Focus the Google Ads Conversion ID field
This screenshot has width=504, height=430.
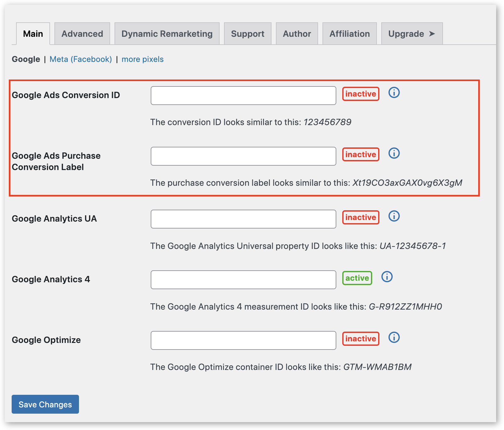click(x=244, y=96)
